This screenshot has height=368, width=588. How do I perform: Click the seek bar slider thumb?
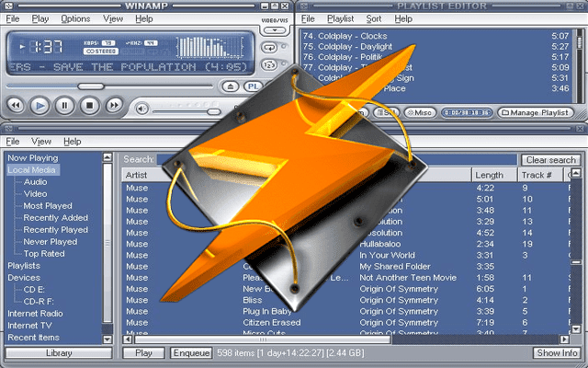91,86
